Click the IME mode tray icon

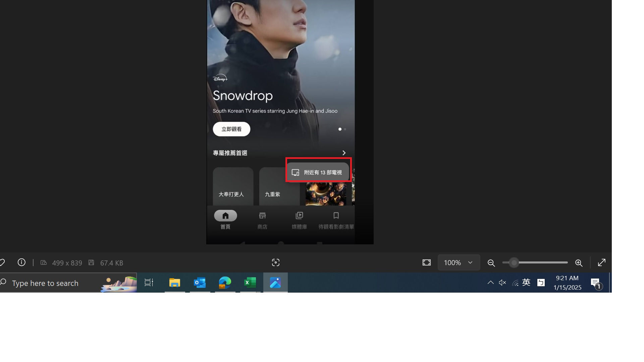pyautogui.click(x=541, y=283)
